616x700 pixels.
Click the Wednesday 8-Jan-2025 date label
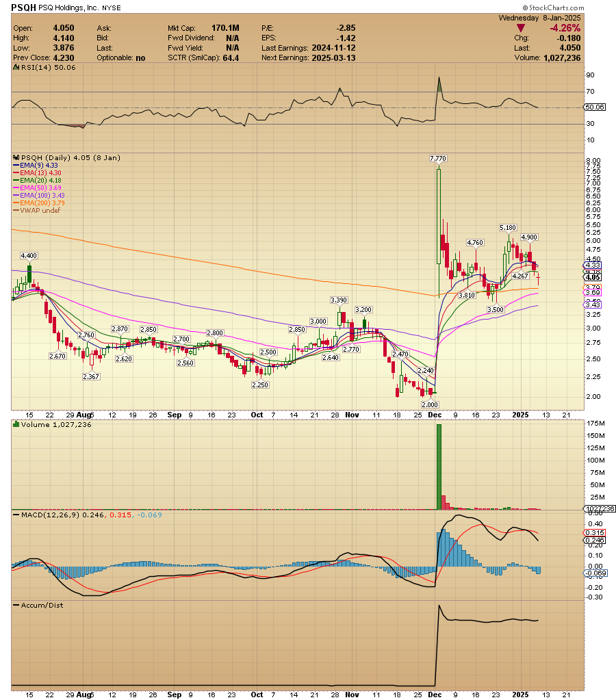click(539, 18)
